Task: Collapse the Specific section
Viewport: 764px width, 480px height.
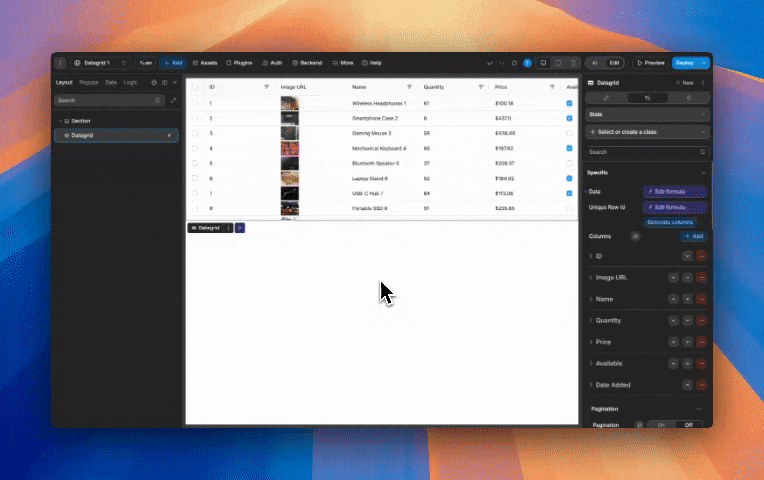Action: tap(703, 173)
